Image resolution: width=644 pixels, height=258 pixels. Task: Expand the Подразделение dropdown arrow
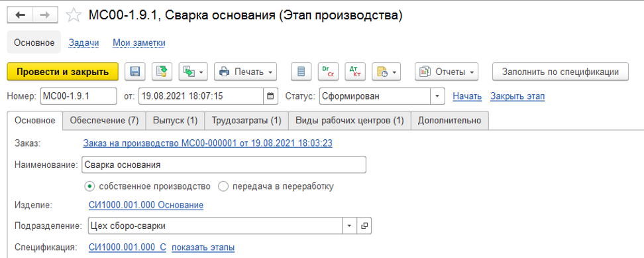tap(350, 226)
